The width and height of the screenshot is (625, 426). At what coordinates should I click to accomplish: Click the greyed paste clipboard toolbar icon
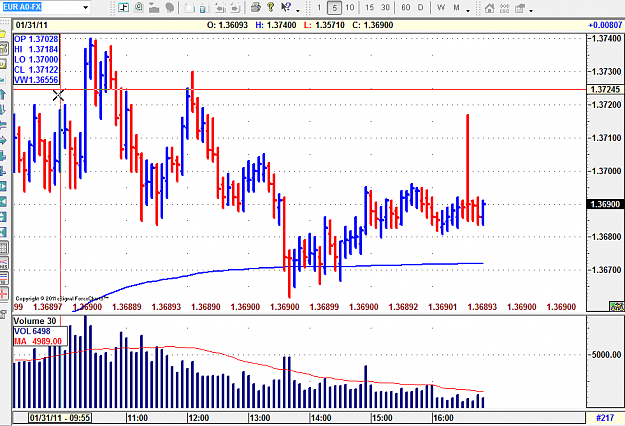coord(204,8)
